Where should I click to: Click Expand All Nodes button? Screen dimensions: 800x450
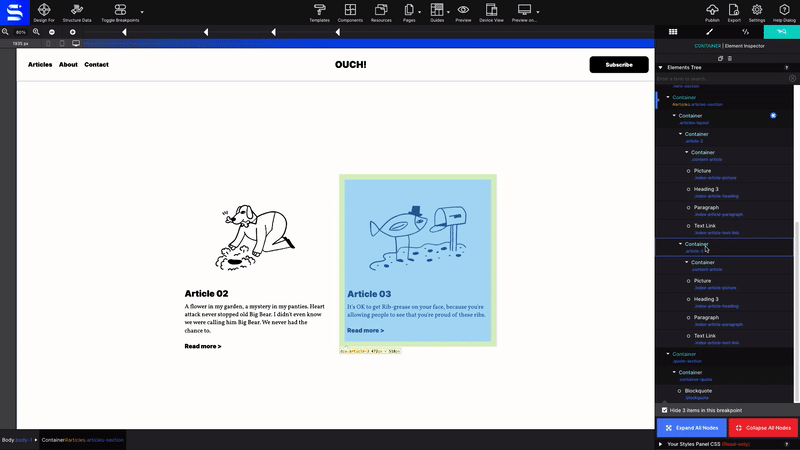[x=691, y=428]
